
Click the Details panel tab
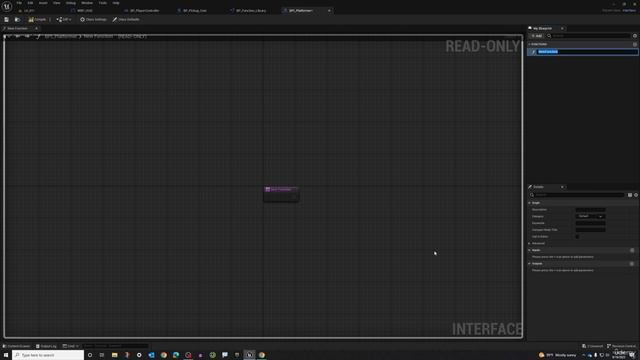tap(539, 187)
